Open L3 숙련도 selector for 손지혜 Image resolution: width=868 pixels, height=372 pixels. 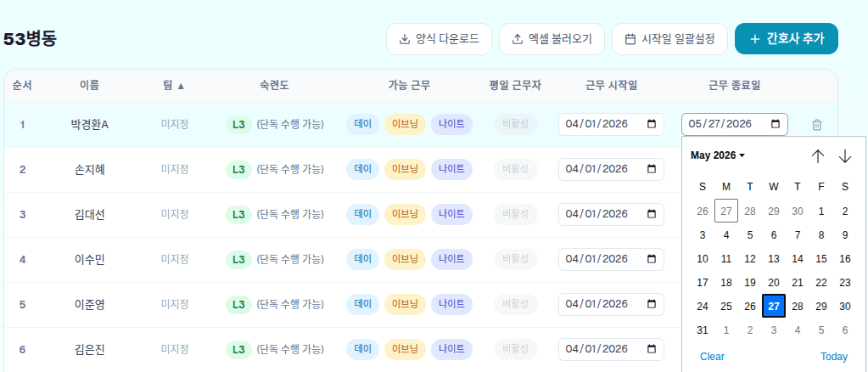(x=238, y=170)
